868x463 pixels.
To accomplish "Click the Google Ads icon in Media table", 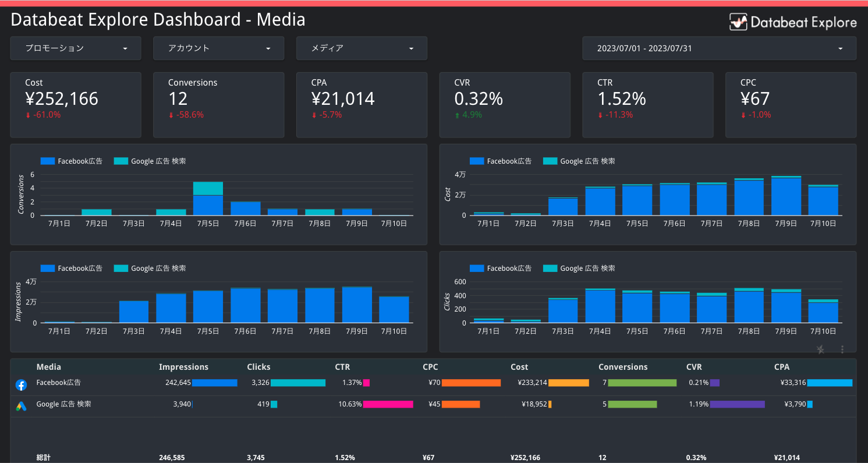I will pyautogui.click(x=21, y=407).
